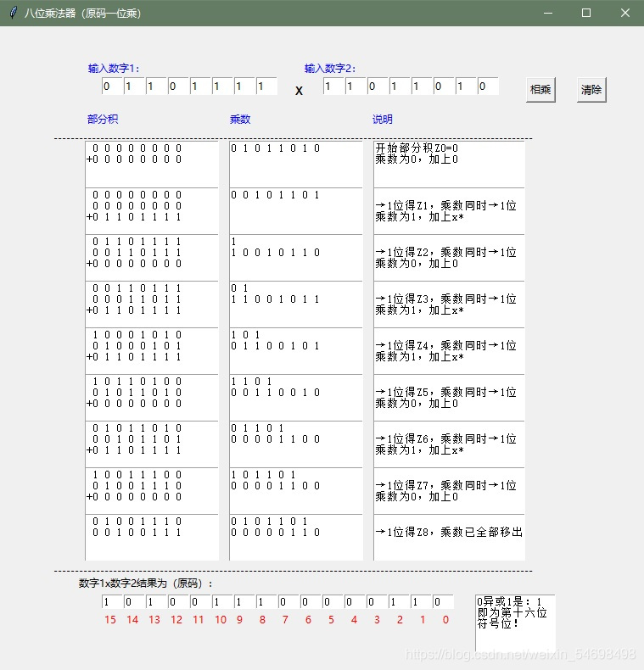Click result bit field above label 10

point(222,602)
